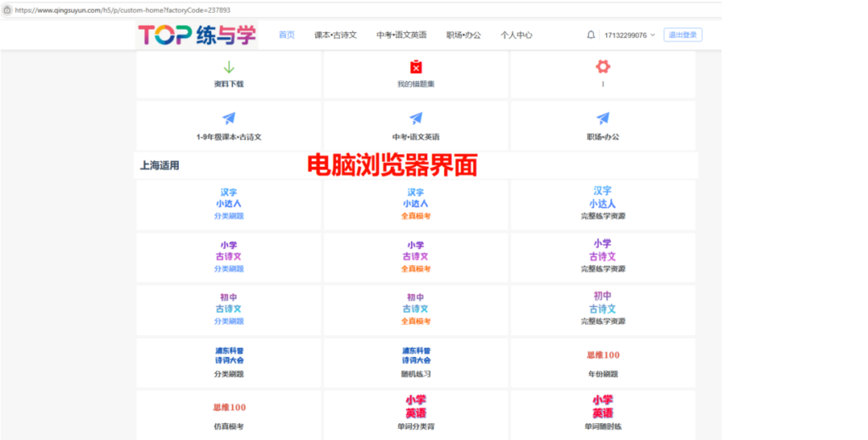The image size is (868, 440).
Task: Click the 退出登录 button
Action: [682, 35]
